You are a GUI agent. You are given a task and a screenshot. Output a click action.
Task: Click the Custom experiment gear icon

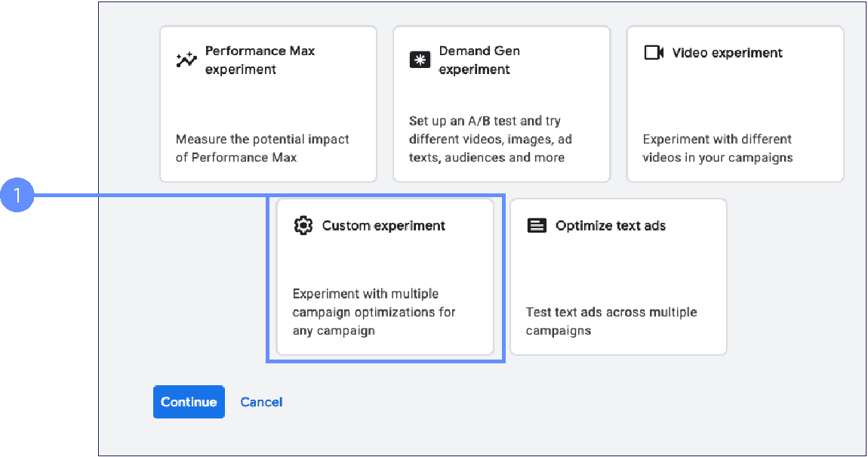click(303, 226)
